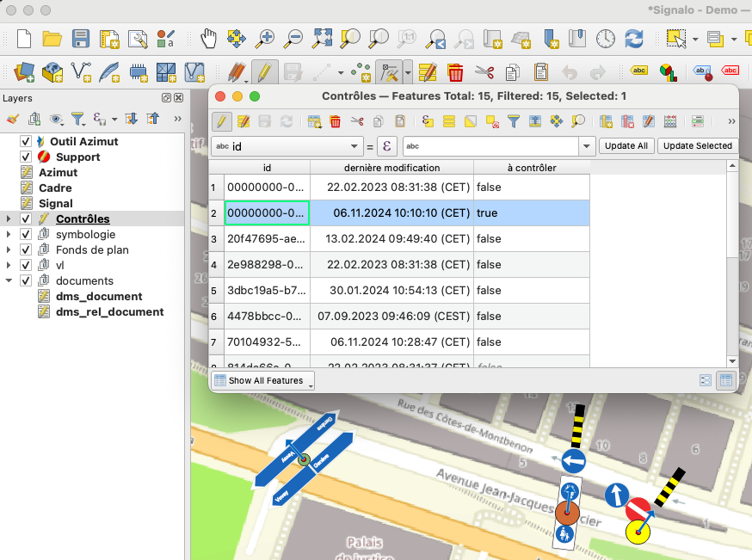Sort by dernière modification column header

tap(391, 168)
